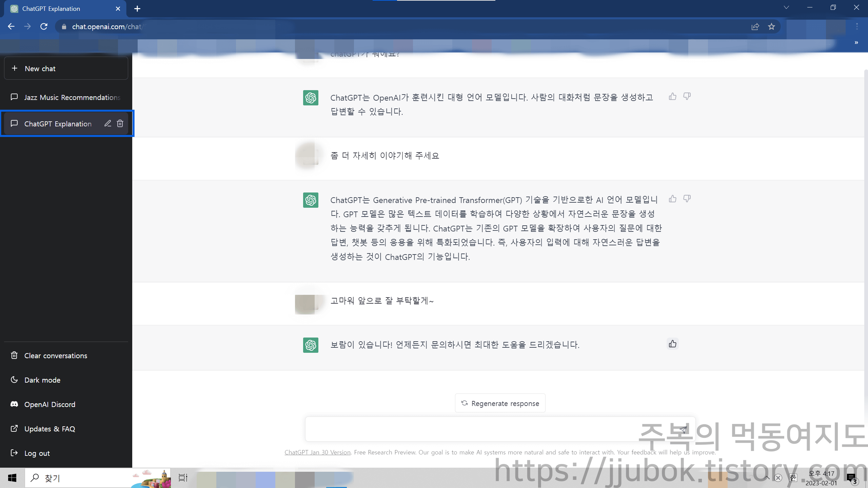Expand hidden icons in the system tray

click(x=767, y=478)
